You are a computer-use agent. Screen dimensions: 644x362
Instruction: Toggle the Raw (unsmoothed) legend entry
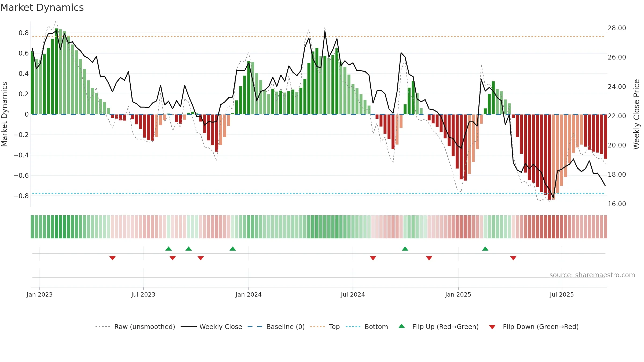135,327
